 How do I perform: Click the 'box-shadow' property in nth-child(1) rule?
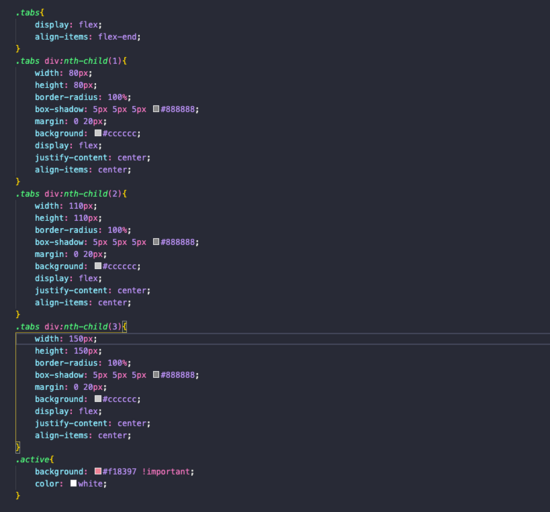pyautogui.click(x=59, y=109)
